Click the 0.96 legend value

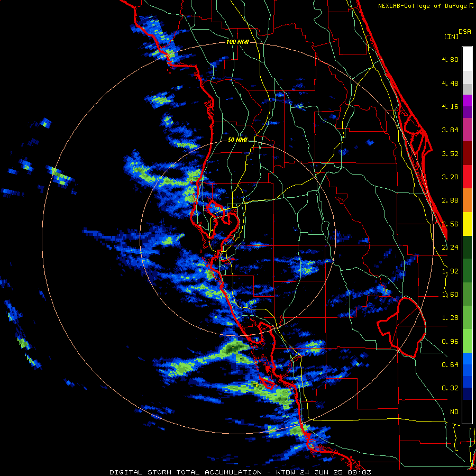click(x=450, y=342)
